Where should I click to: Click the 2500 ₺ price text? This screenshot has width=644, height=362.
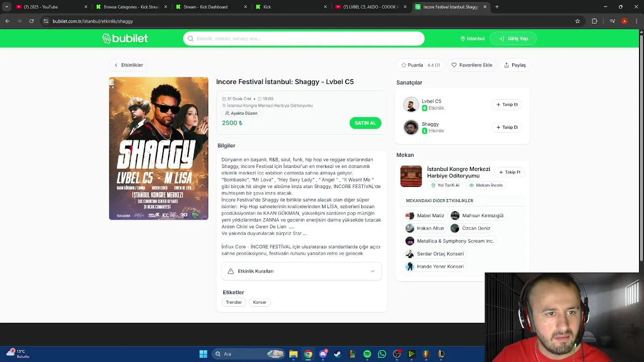tap(232, 123)
